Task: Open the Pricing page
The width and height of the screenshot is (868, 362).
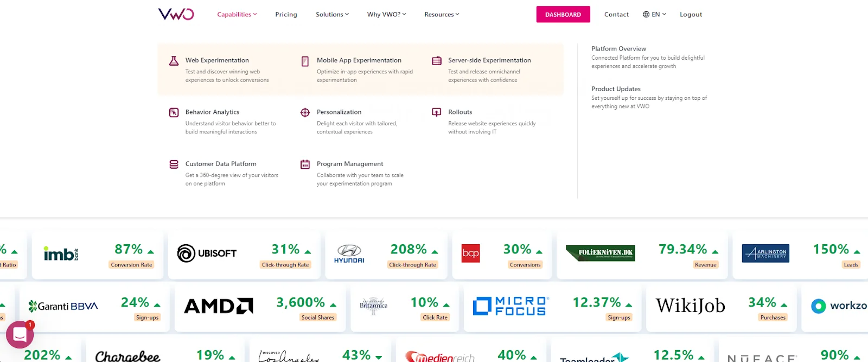Action: point(286,15)
